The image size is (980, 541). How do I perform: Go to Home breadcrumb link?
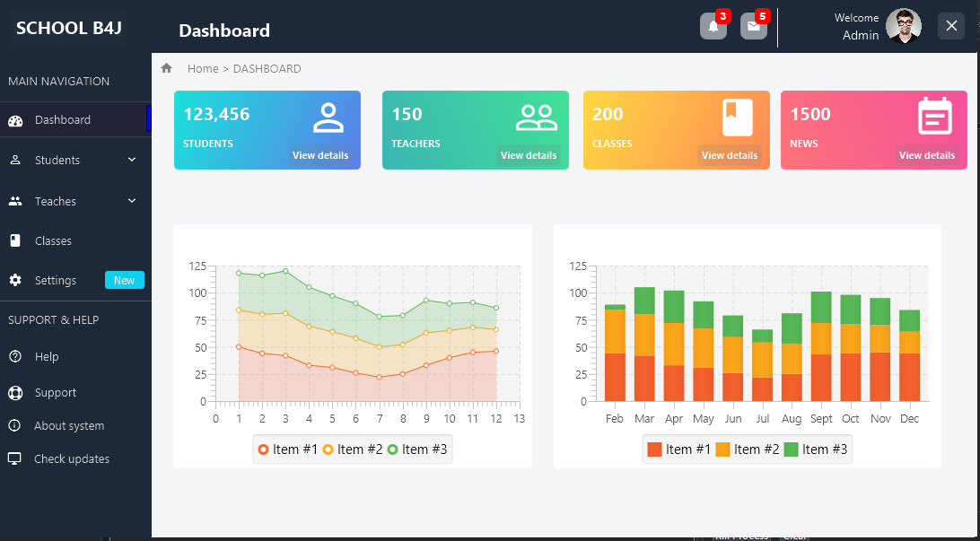(203, 69)
